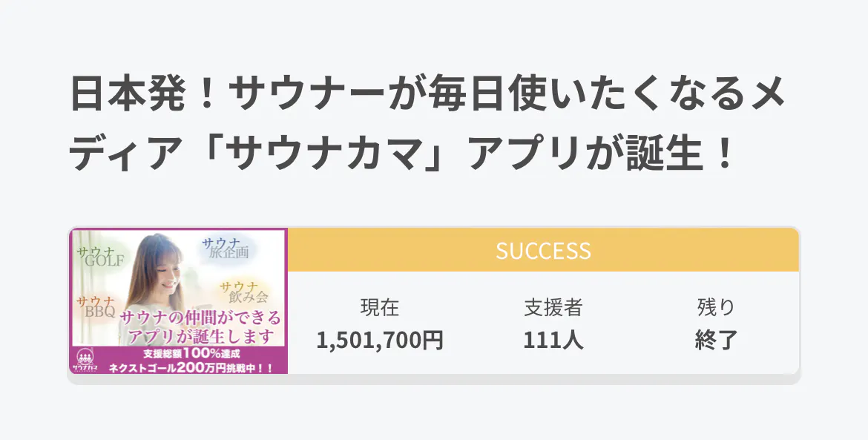Select the 現在 label
The image size is (868, 440).
click(x=380, y=307)
